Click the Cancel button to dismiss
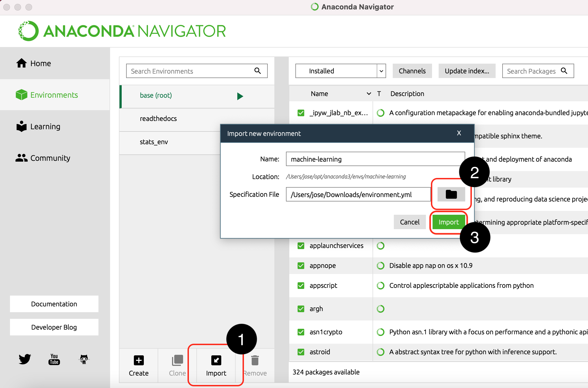588x388 pixels. click(409, 222)
